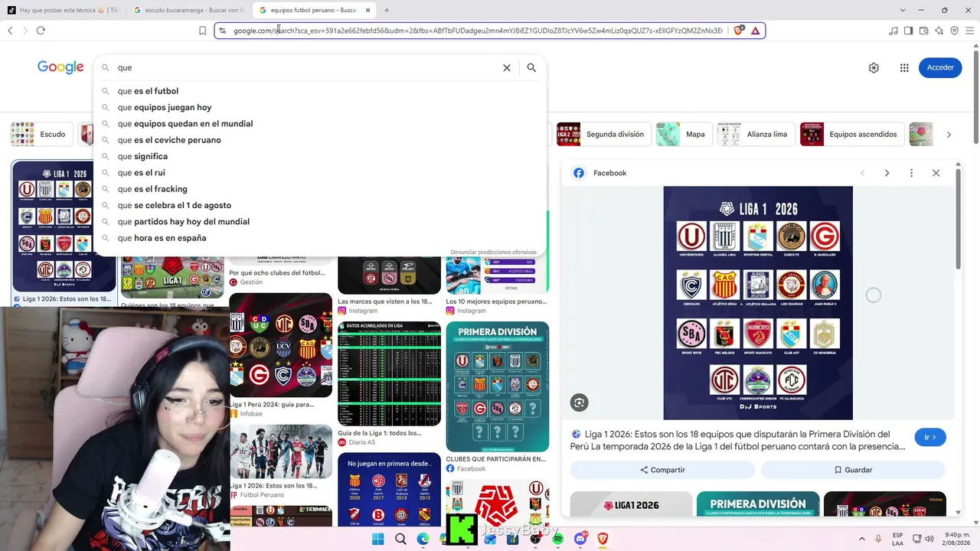Open Windows taskbar search
980x551 pixels.
400,539
